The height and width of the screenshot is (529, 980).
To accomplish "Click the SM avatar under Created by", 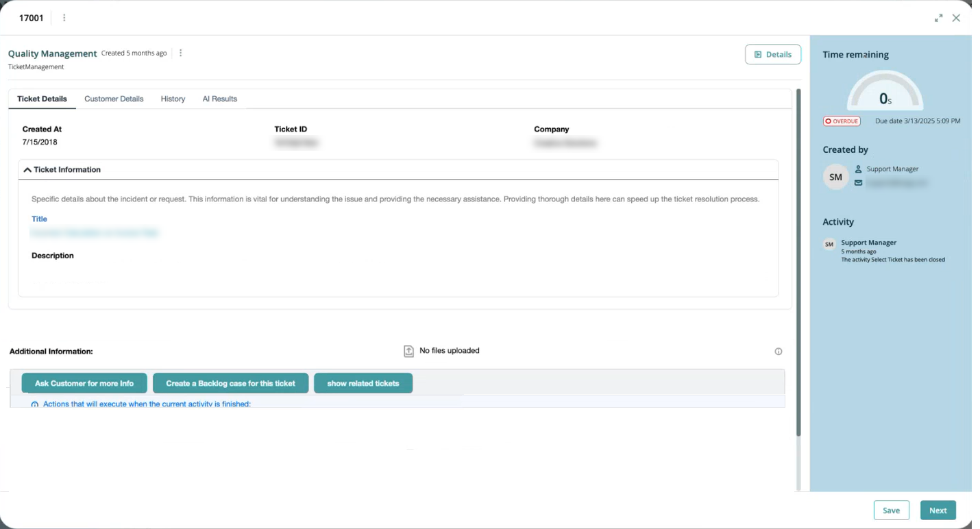I will pyautogui.click(x=835, y=177).
